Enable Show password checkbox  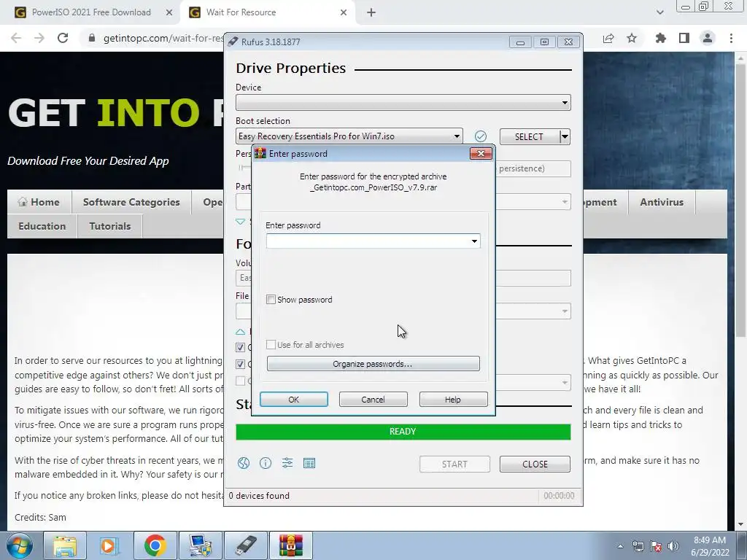271,300
